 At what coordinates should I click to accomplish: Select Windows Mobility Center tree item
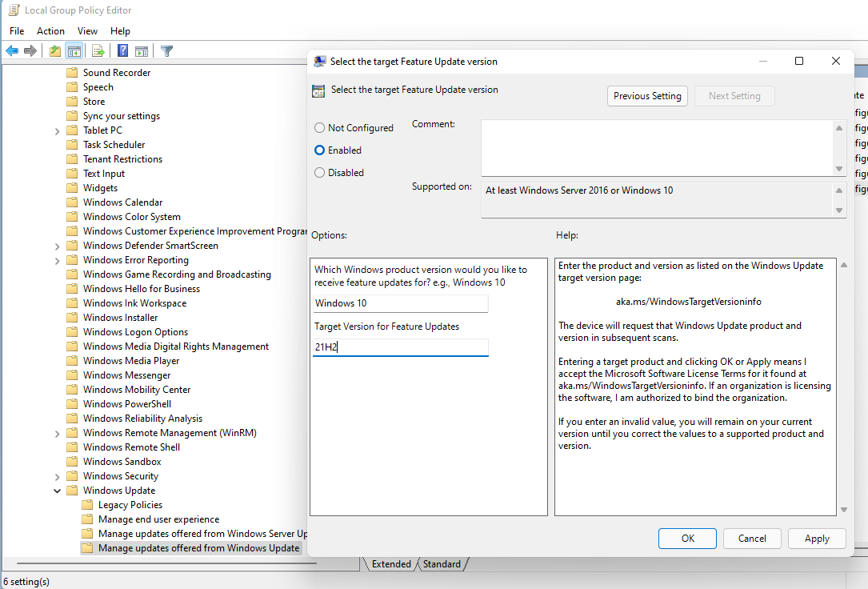[x=137, y=390]
